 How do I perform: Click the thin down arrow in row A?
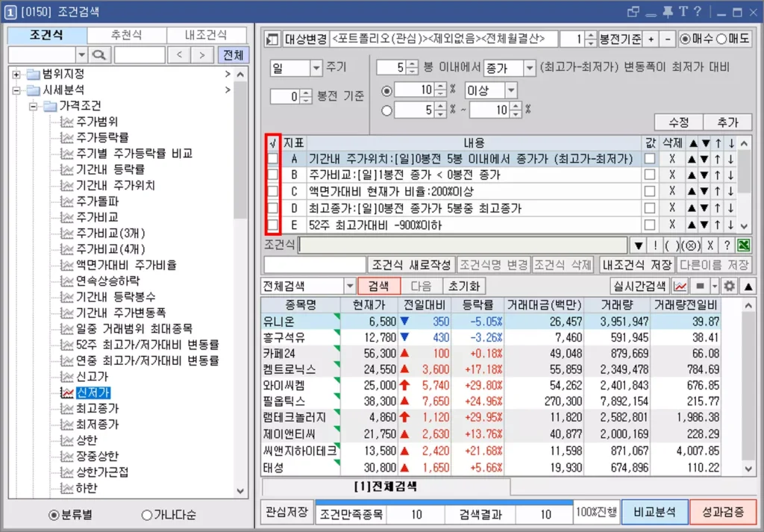coord(731,158)
